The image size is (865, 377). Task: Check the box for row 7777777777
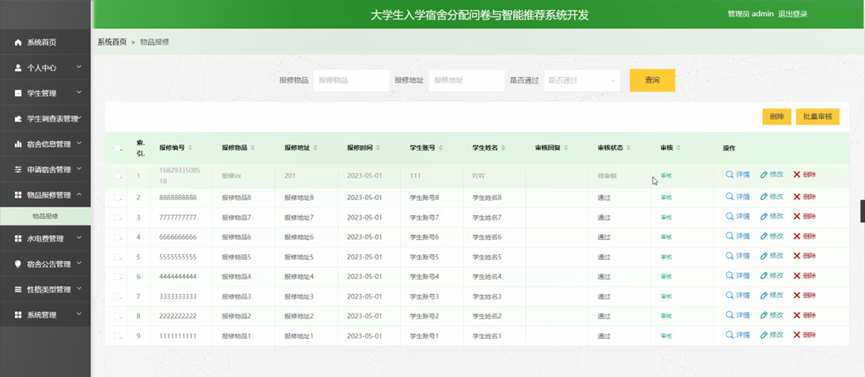click(x=117, y=217)
